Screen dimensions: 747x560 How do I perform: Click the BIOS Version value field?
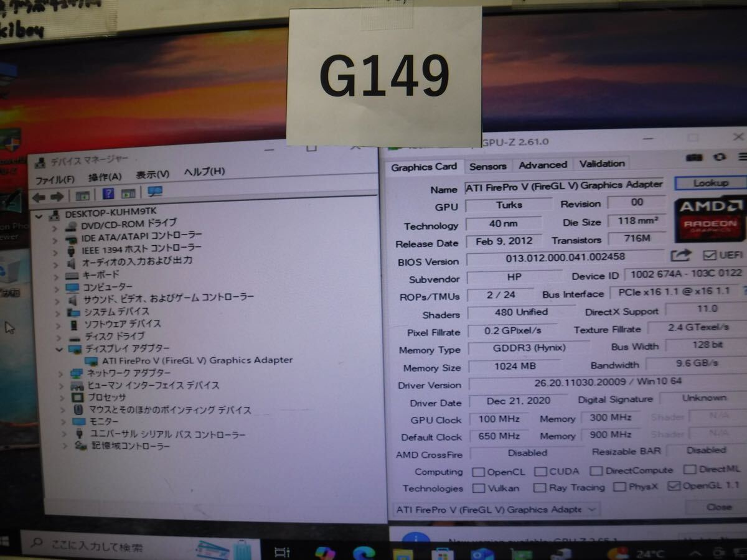(x=565, y=257)
